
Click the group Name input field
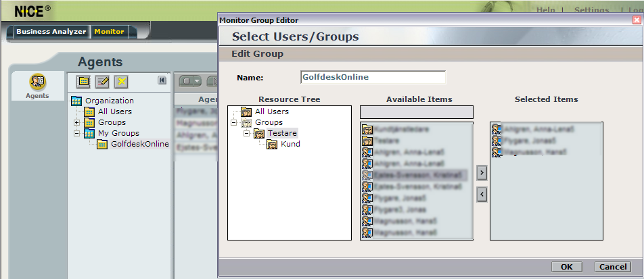click(x=373, y=77)
